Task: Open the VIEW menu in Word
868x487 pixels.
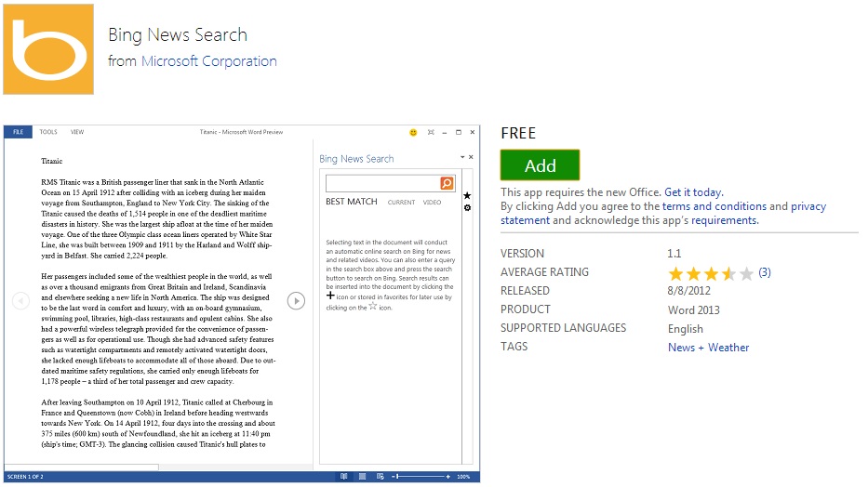Action: coord(77,132)
